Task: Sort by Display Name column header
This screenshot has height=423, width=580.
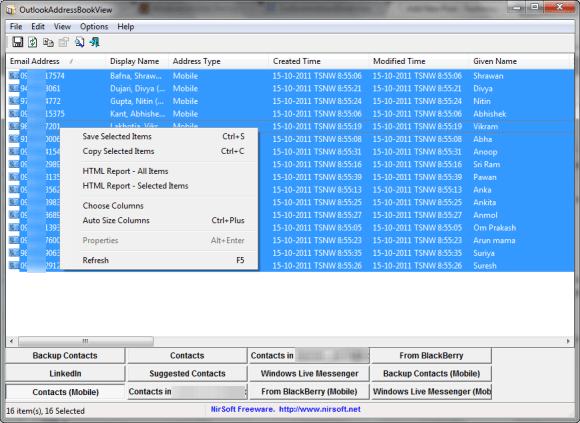Action: pyautogui.click(x=137, y=61)
